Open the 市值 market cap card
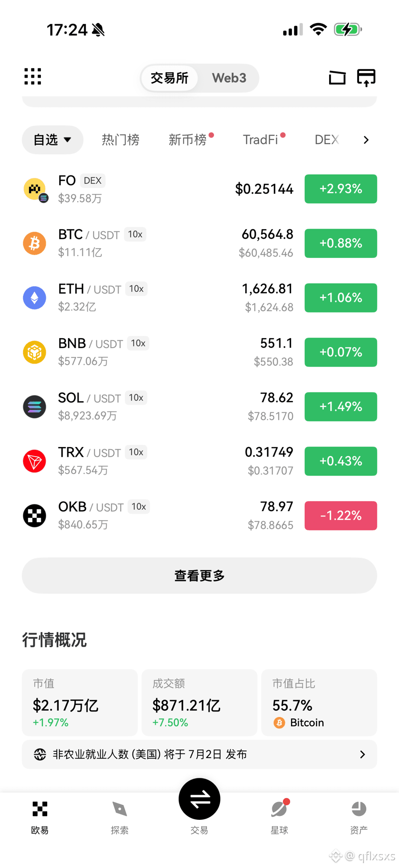The image size is (399, 868). (x=80, y=703)
